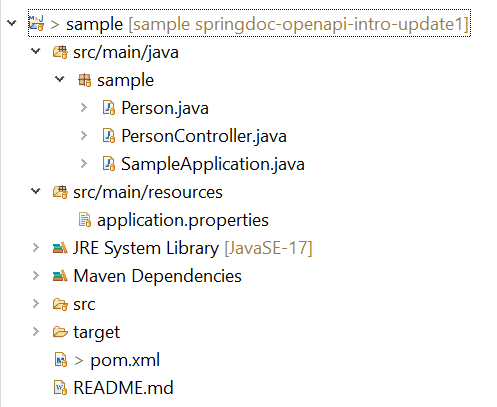Click the Person.java file icon

(109, 108)
